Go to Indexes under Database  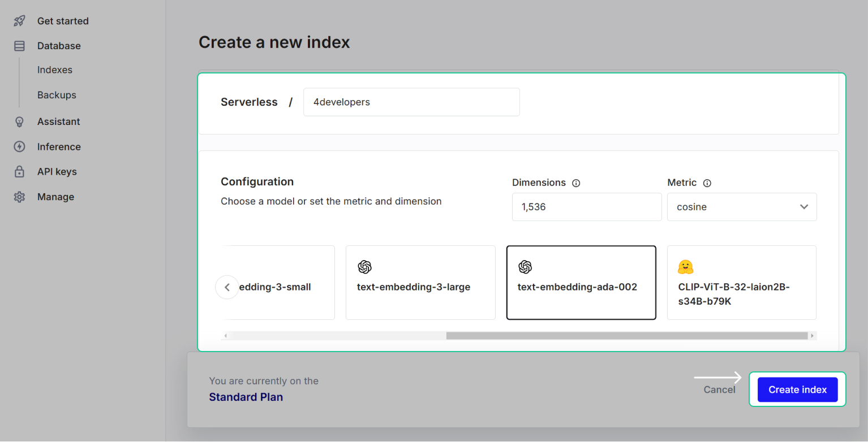(55, 70)
